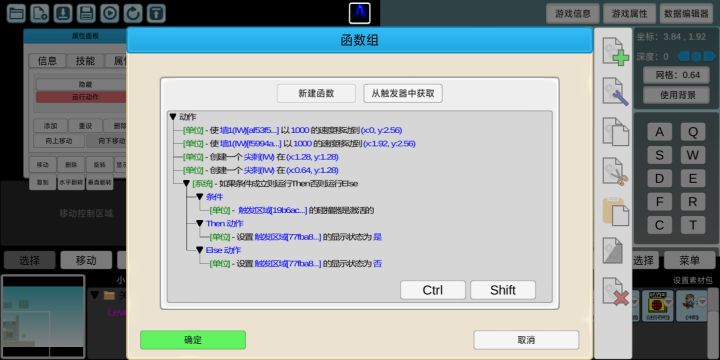Toggle the Shift modifier button
The image size is (720, 360).
503,290
